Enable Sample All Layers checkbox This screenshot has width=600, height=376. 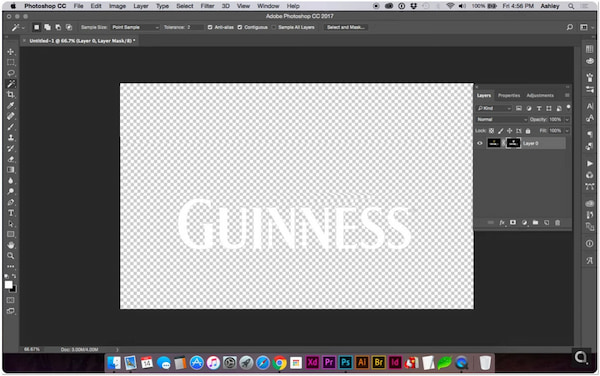pyautogui.click(x=273, y=27)
